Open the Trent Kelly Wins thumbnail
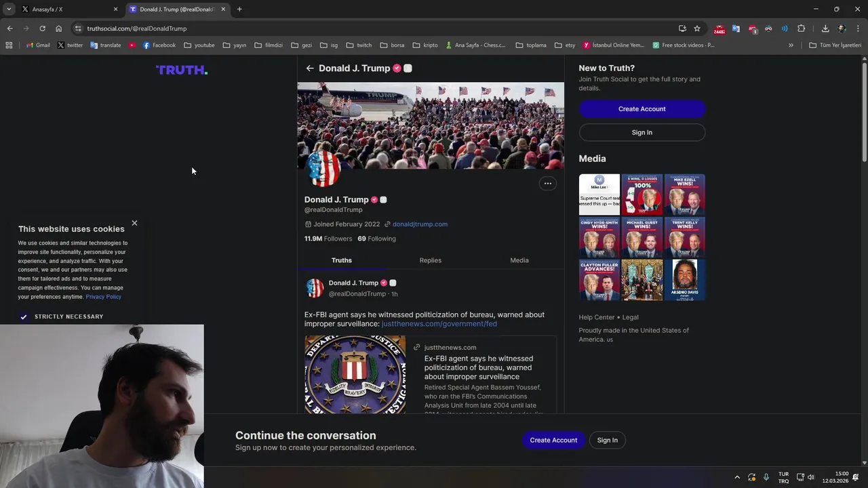This screenshot has height=488, width=868. pyautogui.click(x=685, y=237)
